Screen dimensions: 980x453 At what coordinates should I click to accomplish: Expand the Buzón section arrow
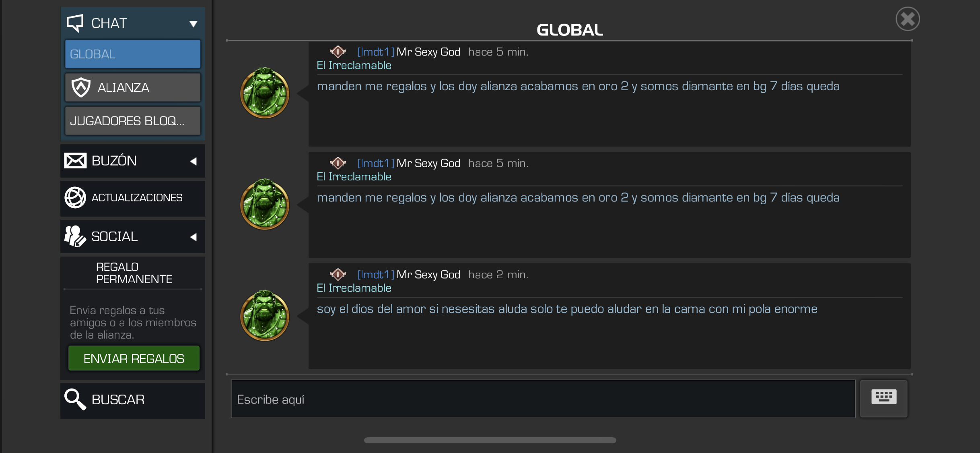[x=194, y=161]
